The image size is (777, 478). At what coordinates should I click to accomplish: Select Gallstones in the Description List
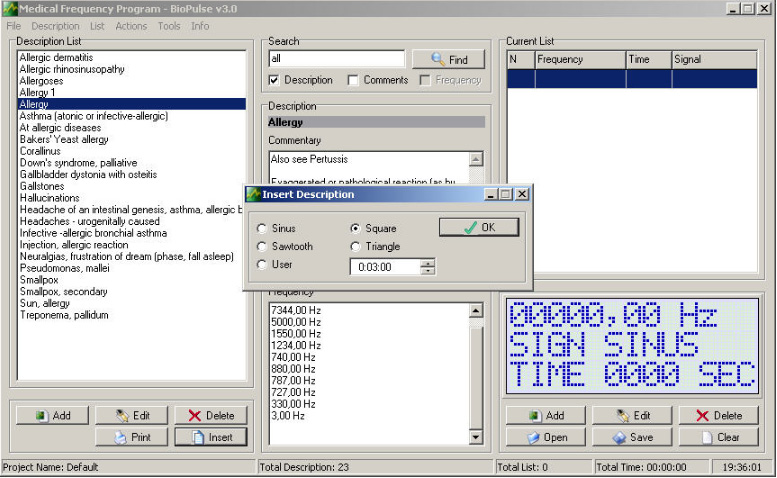pyautogui.click(x=41, y=187)
